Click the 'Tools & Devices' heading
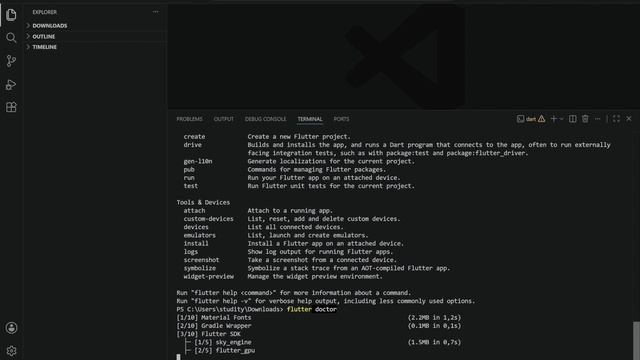The image size is (640, 360). tap(203, 202)
